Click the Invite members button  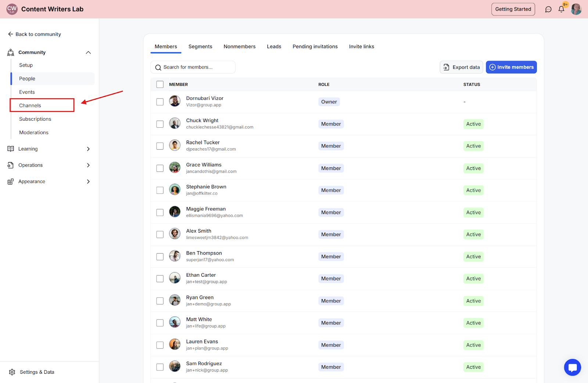click(511, 67)
